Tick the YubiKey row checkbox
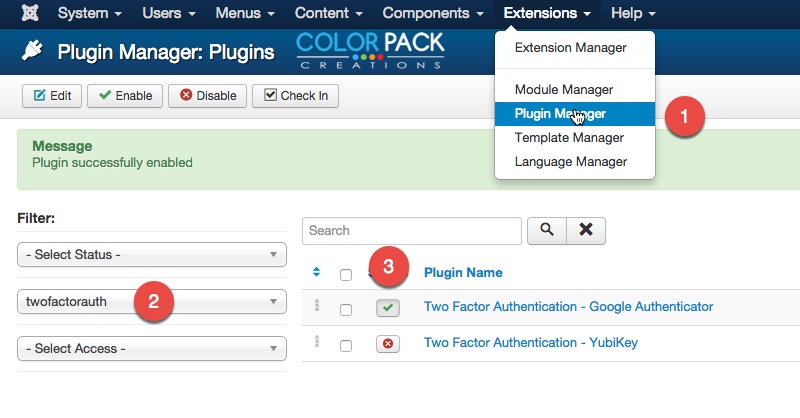Image resolution: width=800 pixels, height=418 pixels. pyautogui.click(x=346, y=346)
